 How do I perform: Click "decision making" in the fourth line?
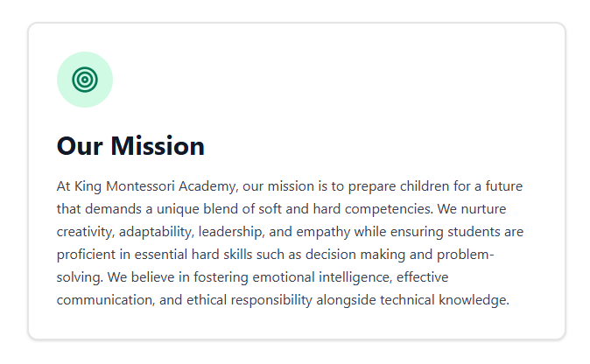(x=355, y=255)
